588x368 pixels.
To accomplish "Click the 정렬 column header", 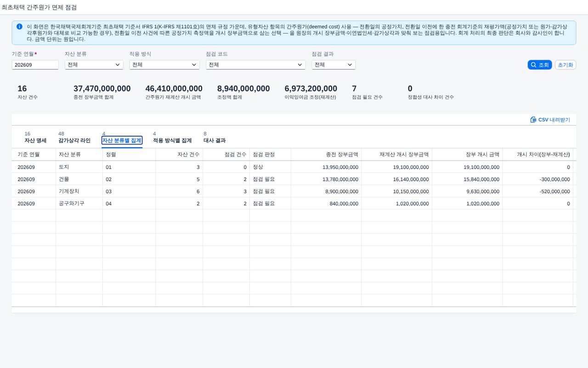I will (129, 155).
